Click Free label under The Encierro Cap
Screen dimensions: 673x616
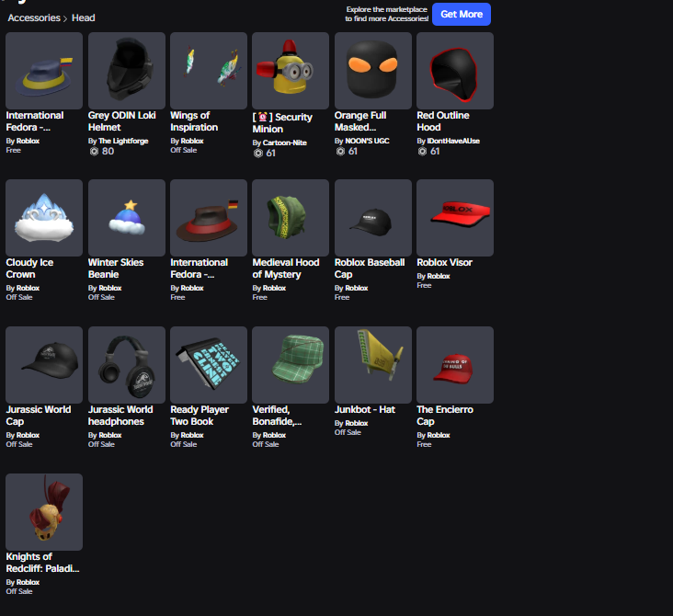click(424, 444)
